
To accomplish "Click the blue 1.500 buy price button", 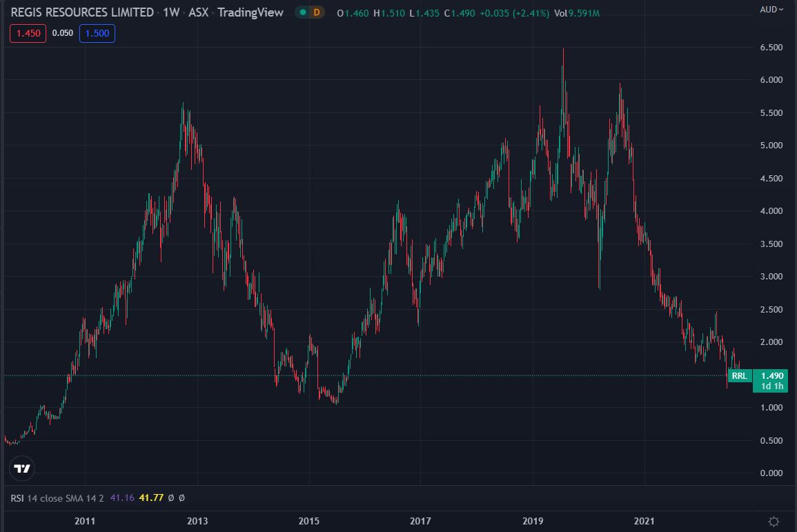I will click(x=97, y=34).
